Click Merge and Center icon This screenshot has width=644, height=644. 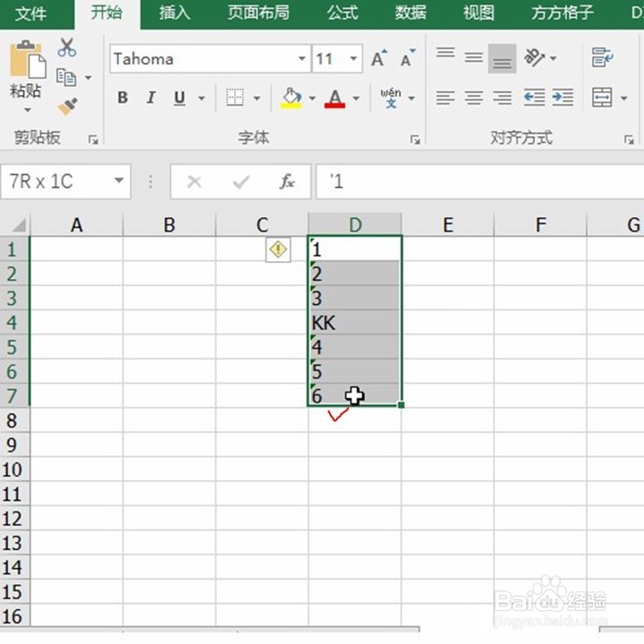(602, 97)
